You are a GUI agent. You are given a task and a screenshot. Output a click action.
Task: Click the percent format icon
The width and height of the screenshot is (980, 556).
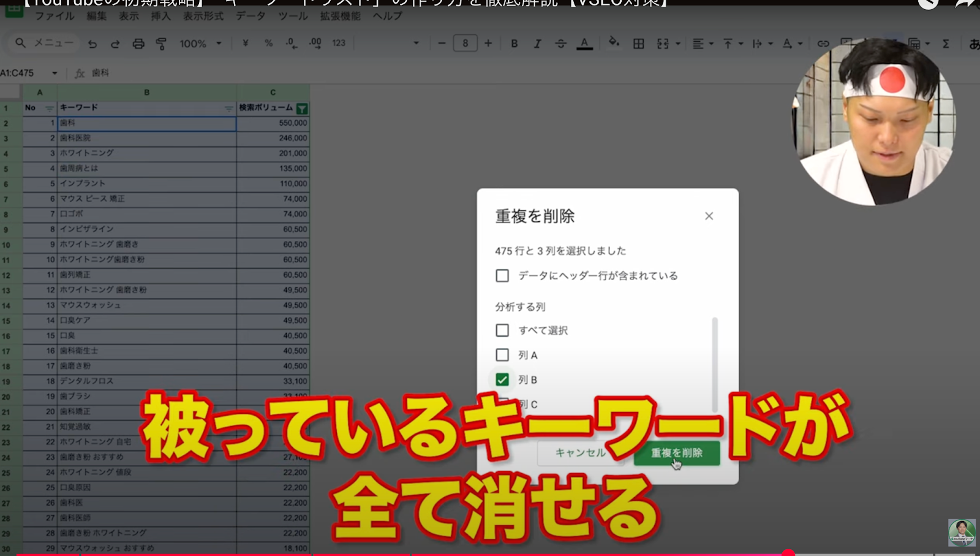pos(268,43)
